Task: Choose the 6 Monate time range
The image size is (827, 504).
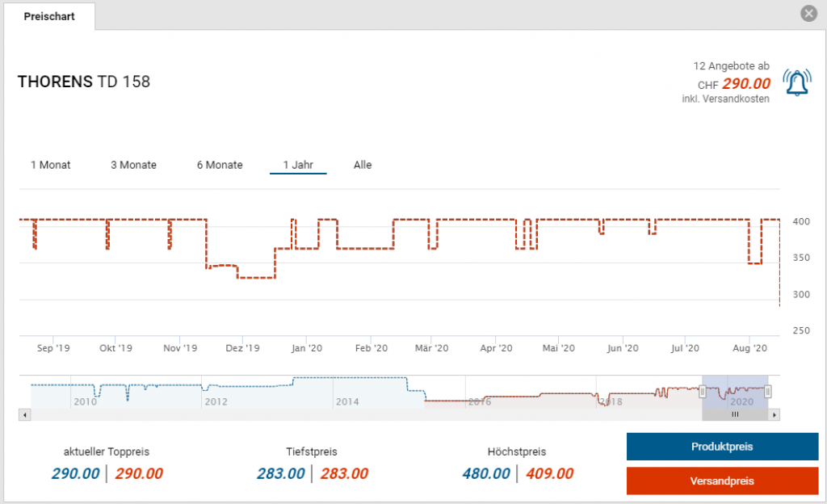Action: tap(220, 165)
